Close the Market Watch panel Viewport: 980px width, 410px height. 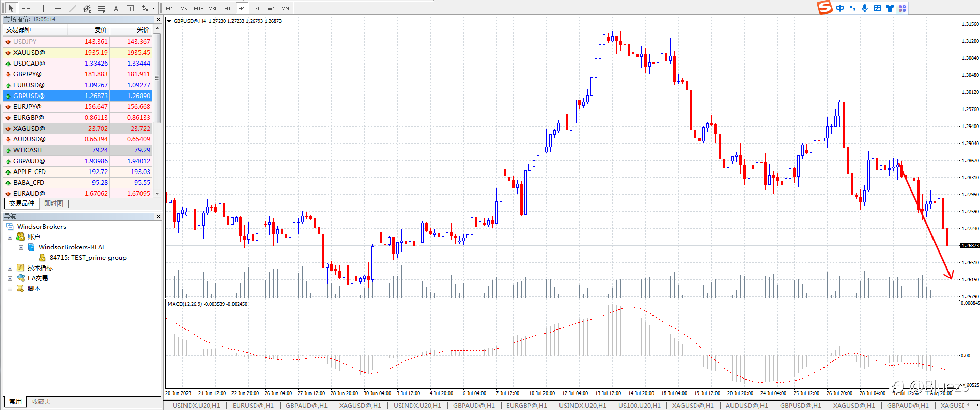pos(159,19)
